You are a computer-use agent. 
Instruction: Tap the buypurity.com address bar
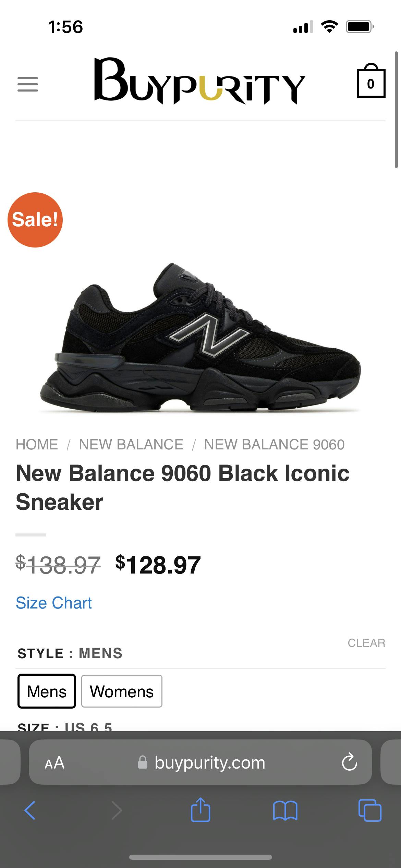pyautogui.click(x=210, y=763)
